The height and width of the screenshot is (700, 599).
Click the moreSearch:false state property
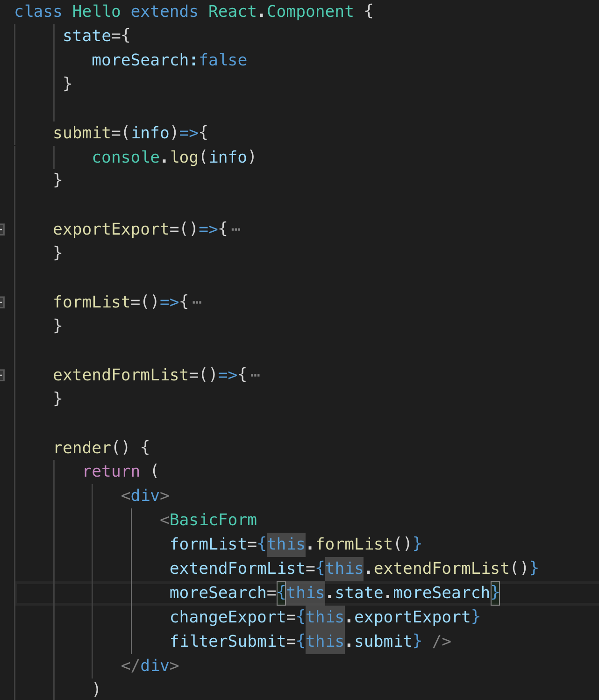(x=169, y=60)
